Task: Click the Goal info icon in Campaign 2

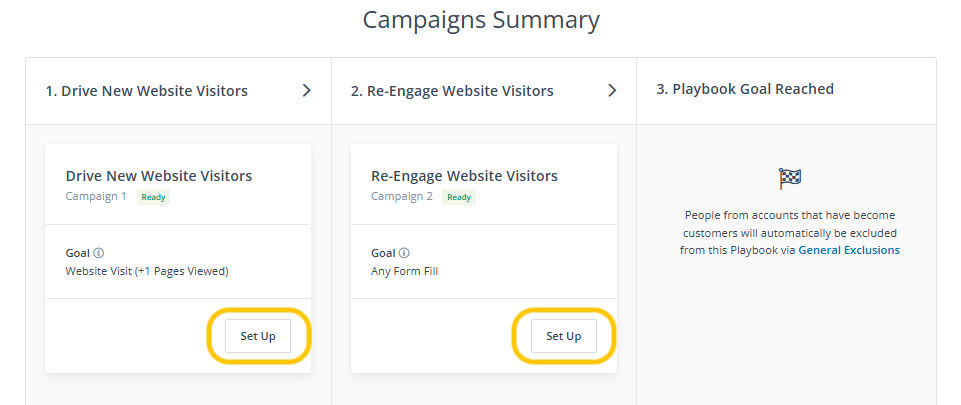Action: 404,254
